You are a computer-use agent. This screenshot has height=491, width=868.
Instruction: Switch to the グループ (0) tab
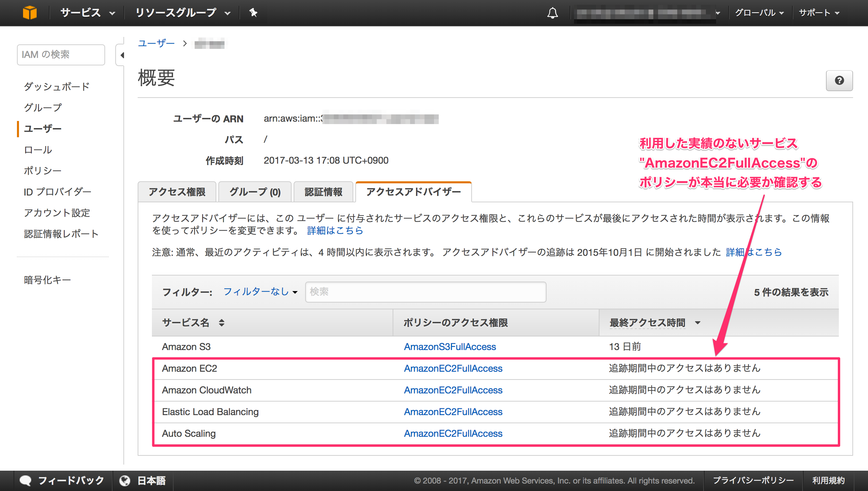(255, 192)
